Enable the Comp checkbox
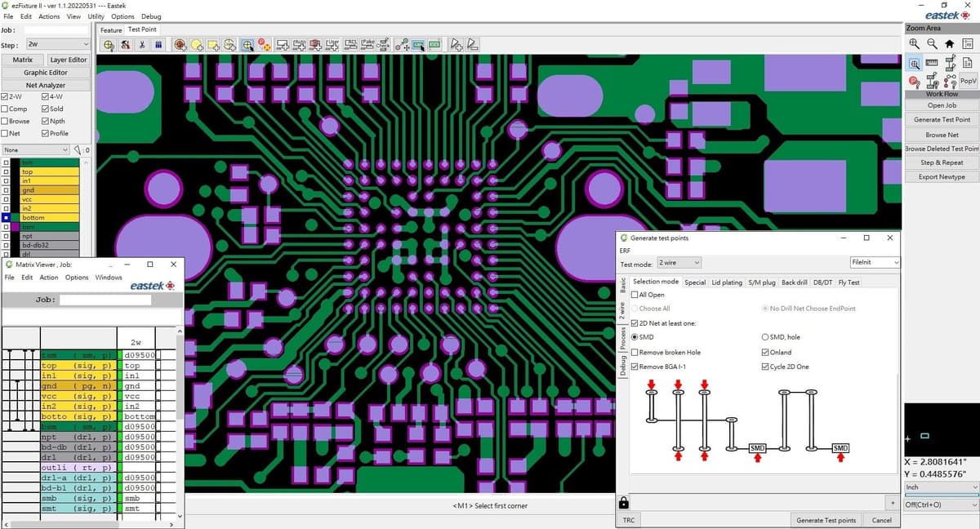 coord(6,109)
